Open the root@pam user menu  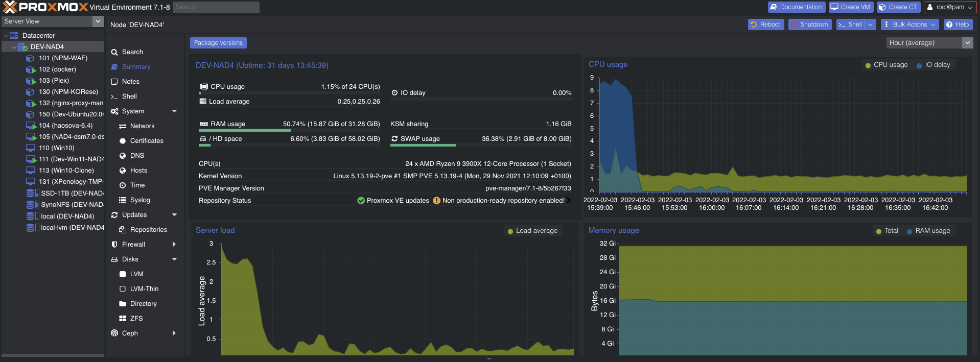click(x=950, y=7)
